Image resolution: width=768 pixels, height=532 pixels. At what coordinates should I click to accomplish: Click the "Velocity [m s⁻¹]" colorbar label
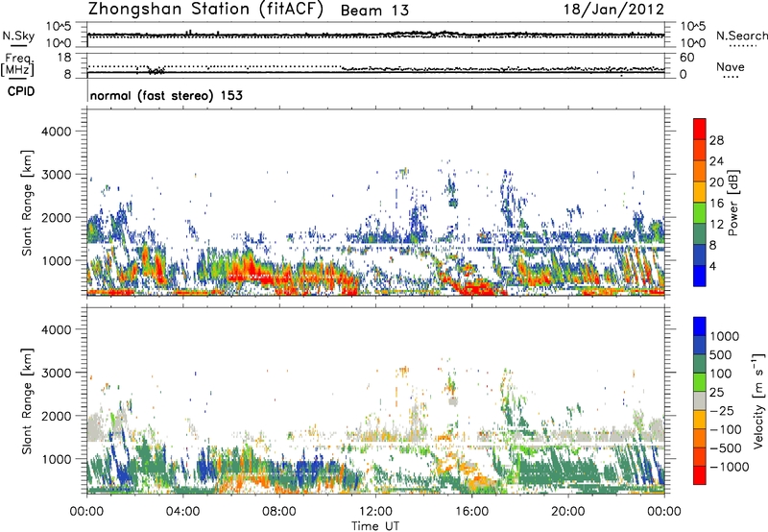tap(758, 400)
